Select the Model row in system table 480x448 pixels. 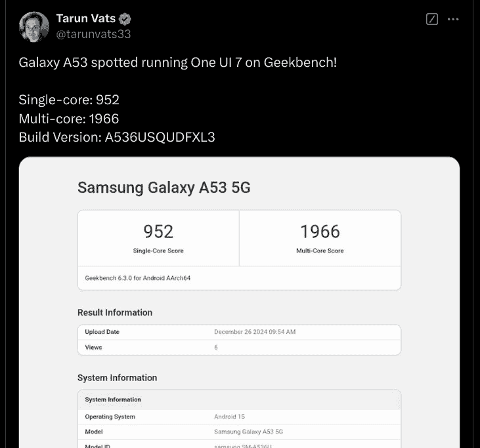pos(239,432)
